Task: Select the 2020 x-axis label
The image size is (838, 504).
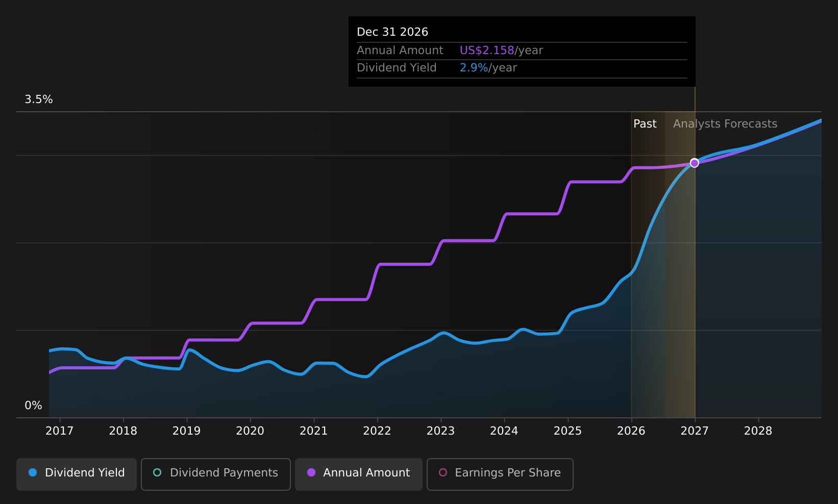Action: (250, 431)
